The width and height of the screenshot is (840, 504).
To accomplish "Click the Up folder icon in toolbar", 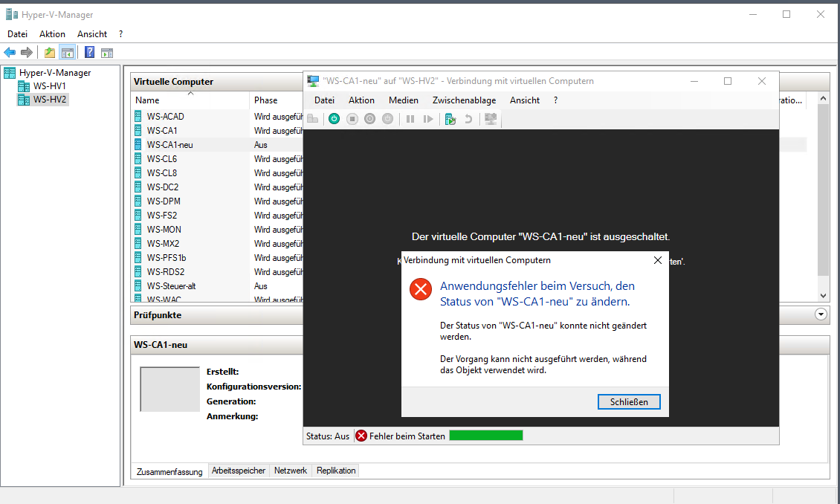I will pos(50,53).
